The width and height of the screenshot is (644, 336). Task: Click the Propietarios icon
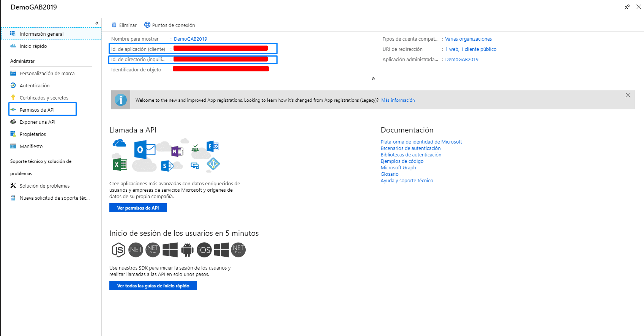click(x=13, y=134)
